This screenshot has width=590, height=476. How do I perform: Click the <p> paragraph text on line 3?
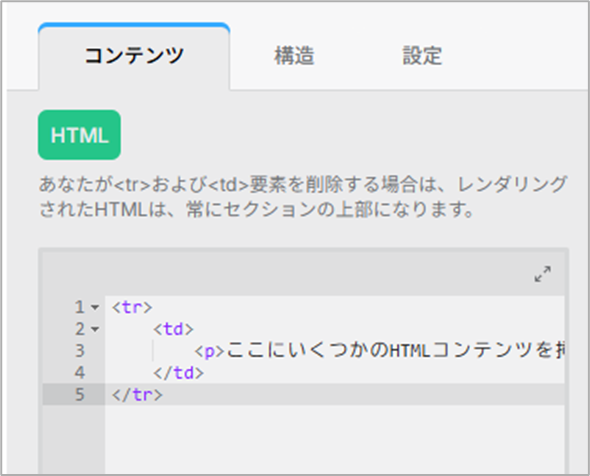point(379,351)
